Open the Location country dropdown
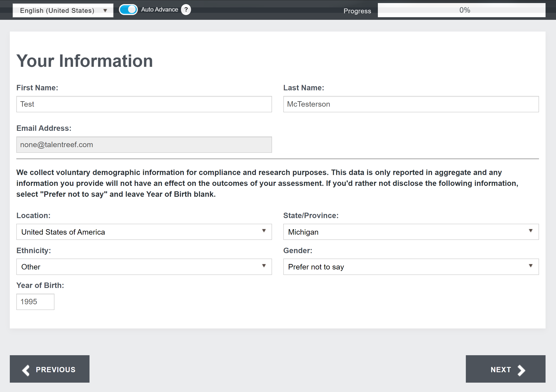Screen dimensions: 556x392 tap(144, 232)
